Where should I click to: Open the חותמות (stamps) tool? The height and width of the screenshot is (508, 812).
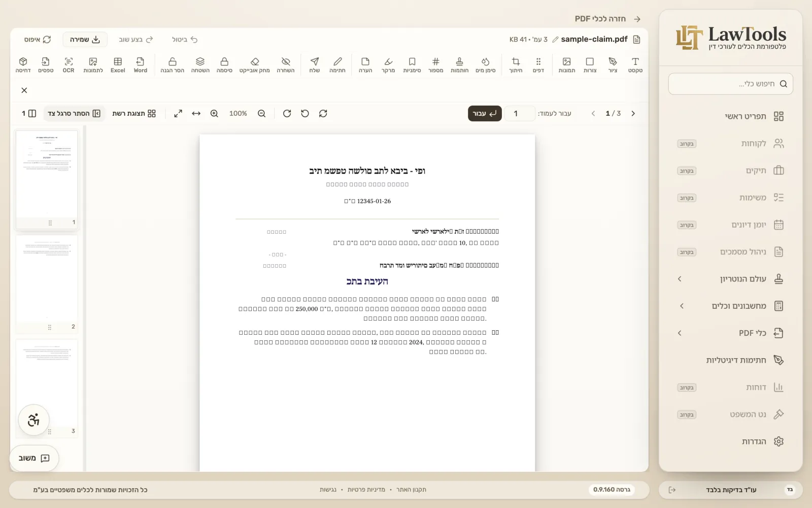459,65
